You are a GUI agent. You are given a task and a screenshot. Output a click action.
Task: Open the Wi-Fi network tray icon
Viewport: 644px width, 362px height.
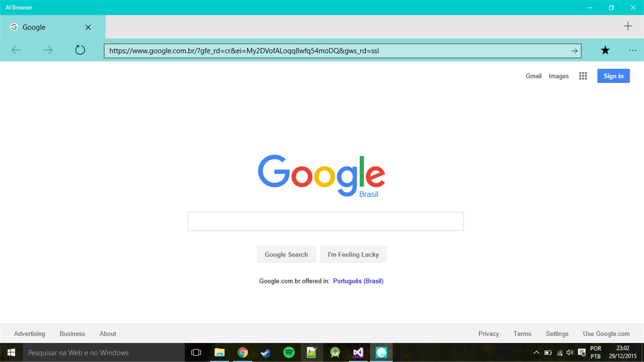pyautogui.click(x=559, y=353)
